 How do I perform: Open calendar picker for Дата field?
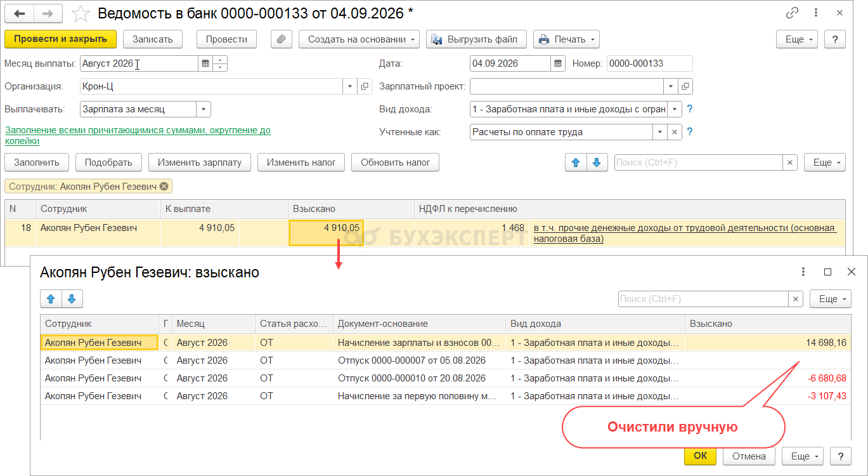point(557,63)
